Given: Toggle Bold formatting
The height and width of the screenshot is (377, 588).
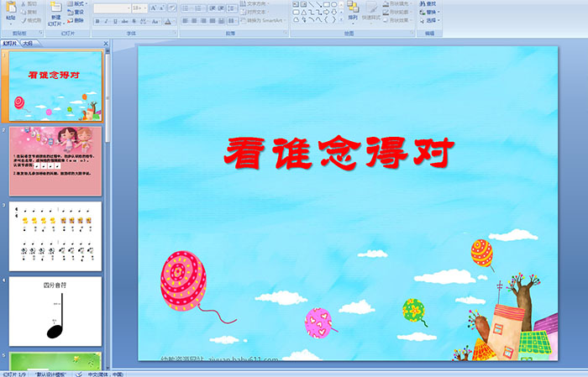Looking at the screenshot, I should pos(97,21).
